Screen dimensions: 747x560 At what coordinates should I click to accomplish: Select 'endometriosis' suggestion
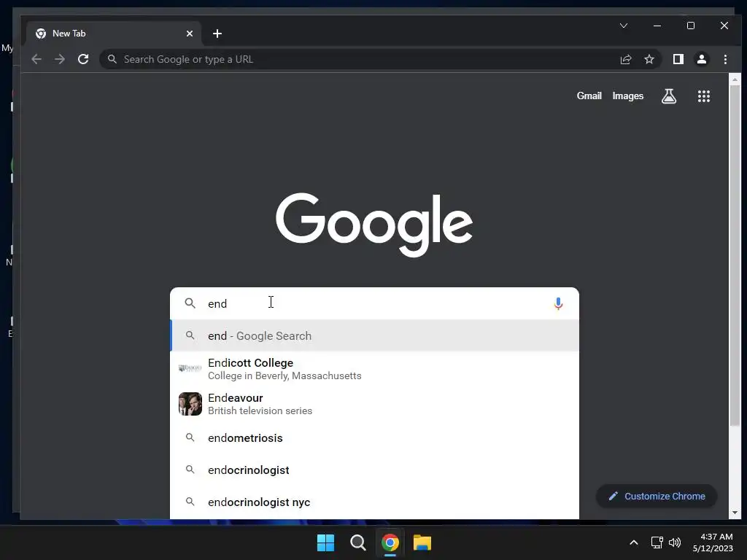[x=374, y=437]
